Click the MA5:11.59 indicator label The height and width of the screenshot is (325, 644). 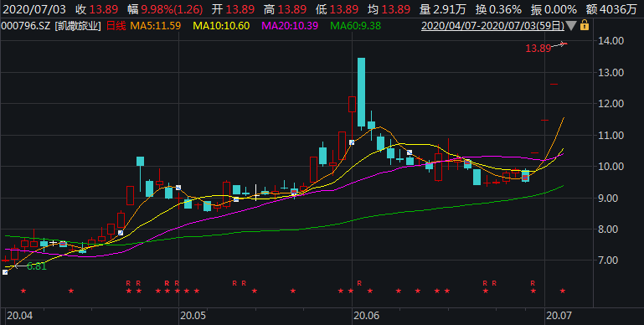[x=155, y=26]
